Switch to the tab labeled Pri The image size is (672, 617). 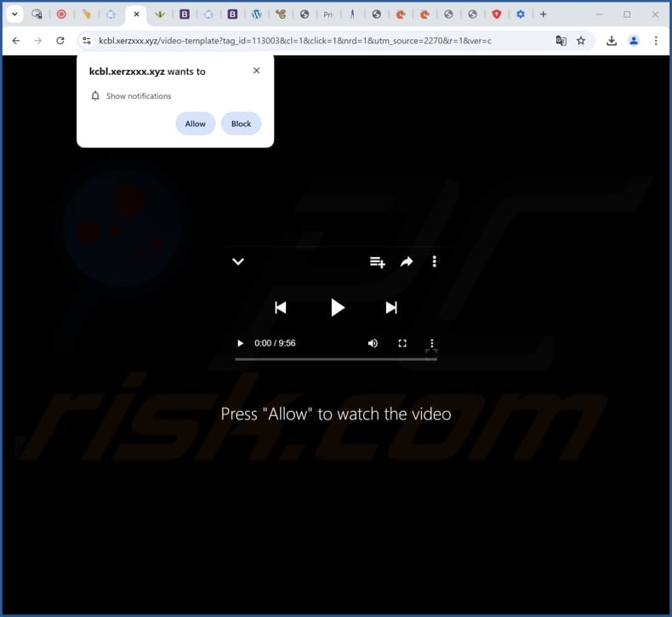click(x=328, y=14)
